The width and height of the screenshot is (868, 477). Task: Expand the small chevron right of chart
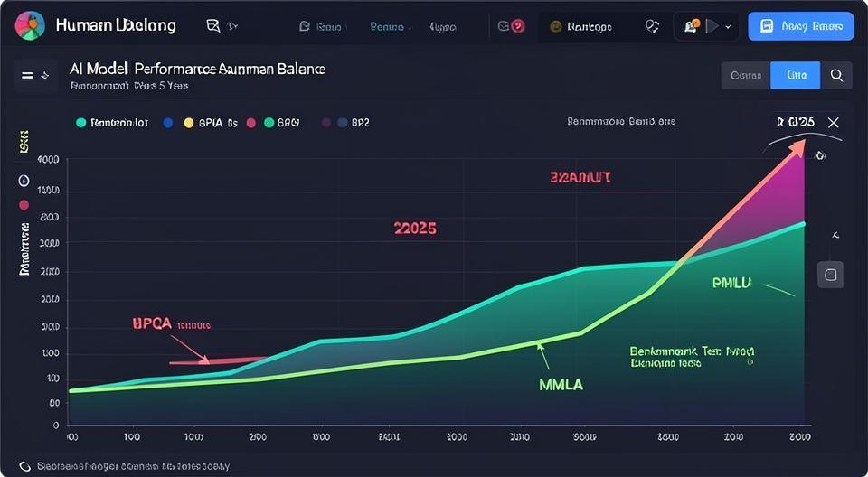click(835, 234)
